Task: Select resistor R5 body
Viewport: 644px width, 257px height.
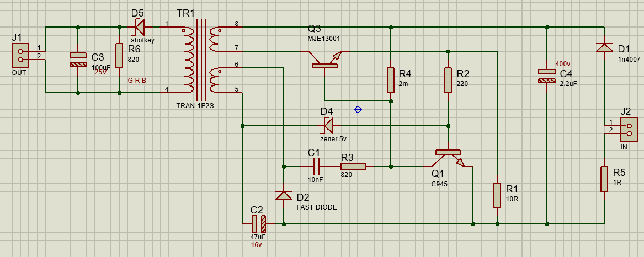Action: 604,179
